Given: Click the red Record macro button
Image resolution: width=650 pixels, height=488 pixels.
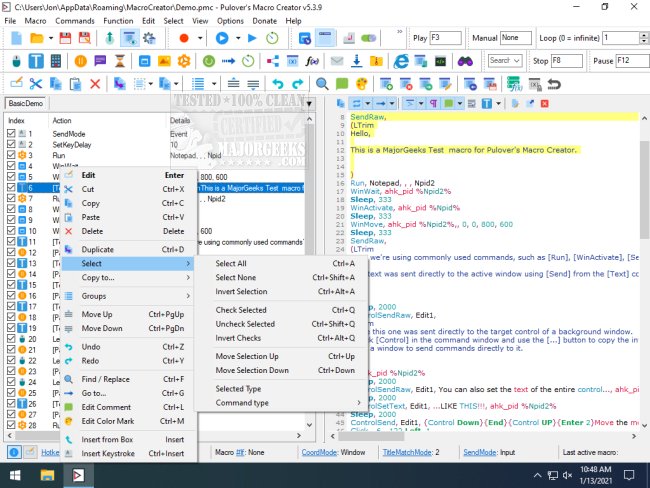Looking at the screenshot, I should [185, 38].
